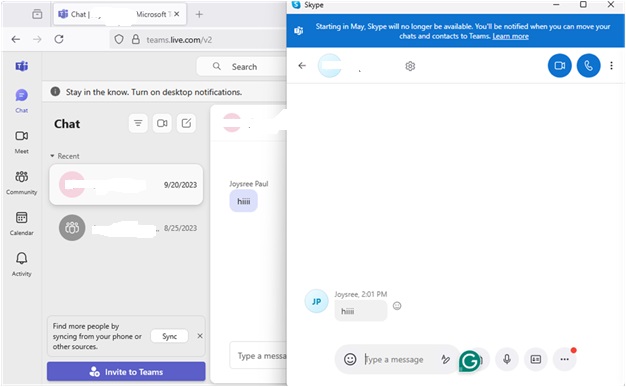This screenshot has height=387, width=626.
Task: Go back in the browser
Action: pos(16,39)
